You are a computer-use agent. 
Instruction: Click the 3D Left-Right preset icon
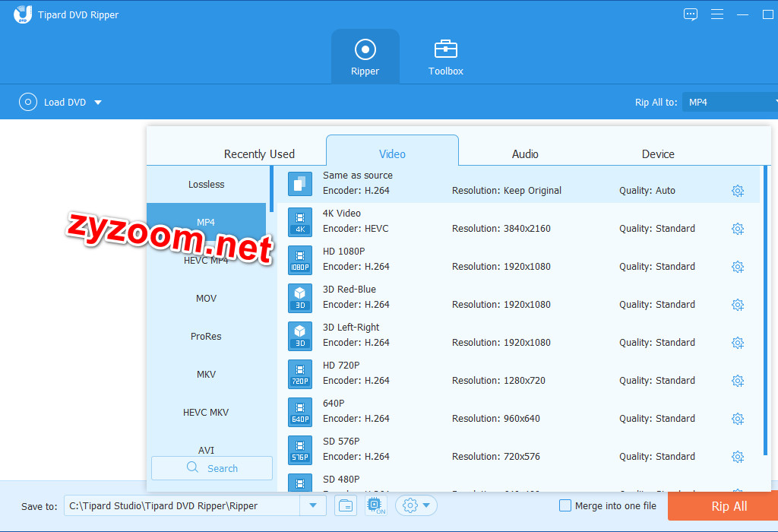(x=300, y=336)
